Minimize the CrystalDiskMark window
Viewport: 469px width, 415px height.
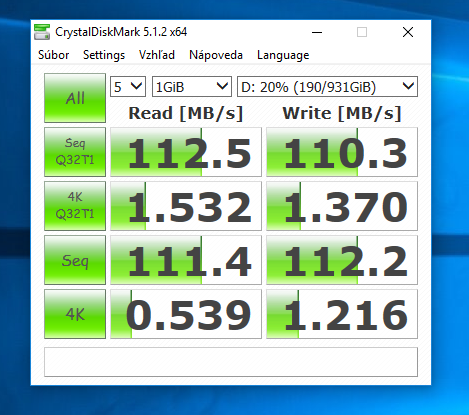pyautogui.click(x=317, y=32)
